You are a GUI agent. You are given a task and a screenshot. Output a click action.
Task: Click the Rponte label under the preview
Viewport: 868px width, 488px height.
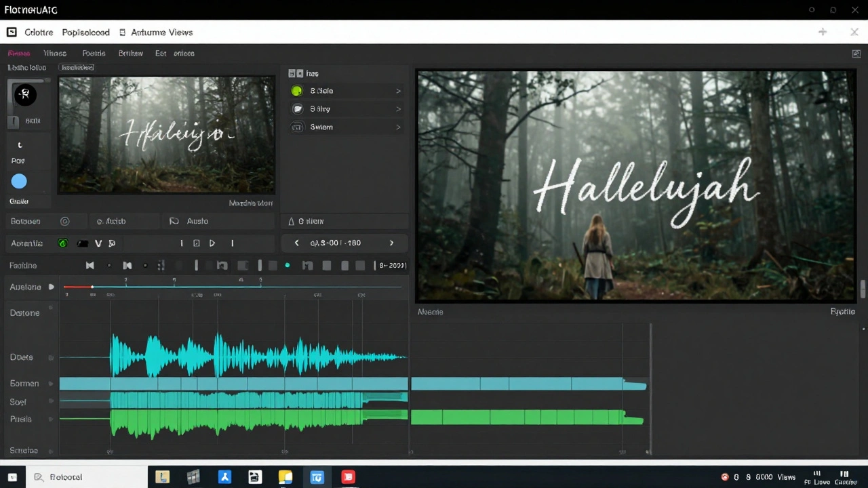pyautogui.click(x=843, y=312)
